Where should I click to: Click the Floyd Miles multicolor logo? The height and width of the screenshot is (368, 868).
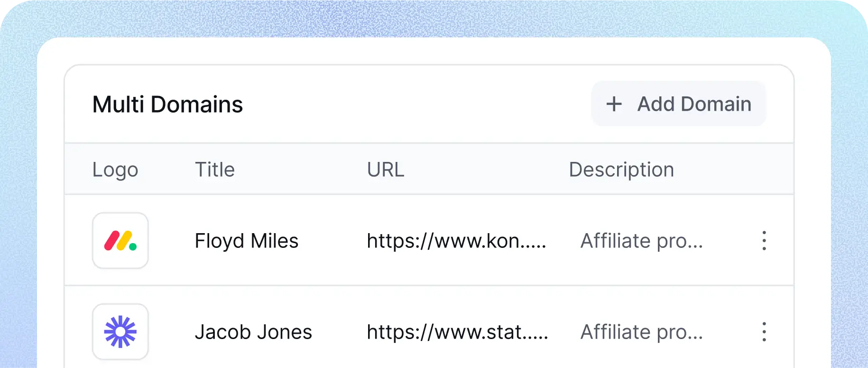pos(120,241)
